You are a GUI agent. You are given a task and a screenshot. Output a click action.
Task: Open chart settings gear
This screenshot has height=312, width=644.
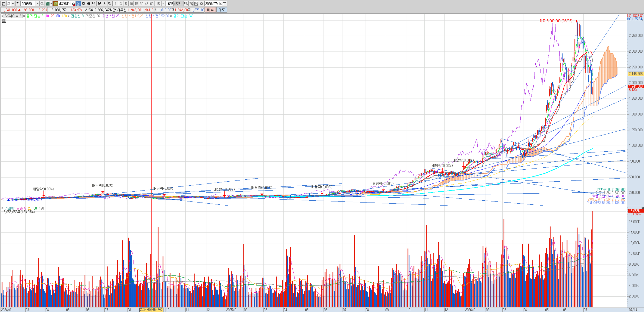tap(202, 4)
